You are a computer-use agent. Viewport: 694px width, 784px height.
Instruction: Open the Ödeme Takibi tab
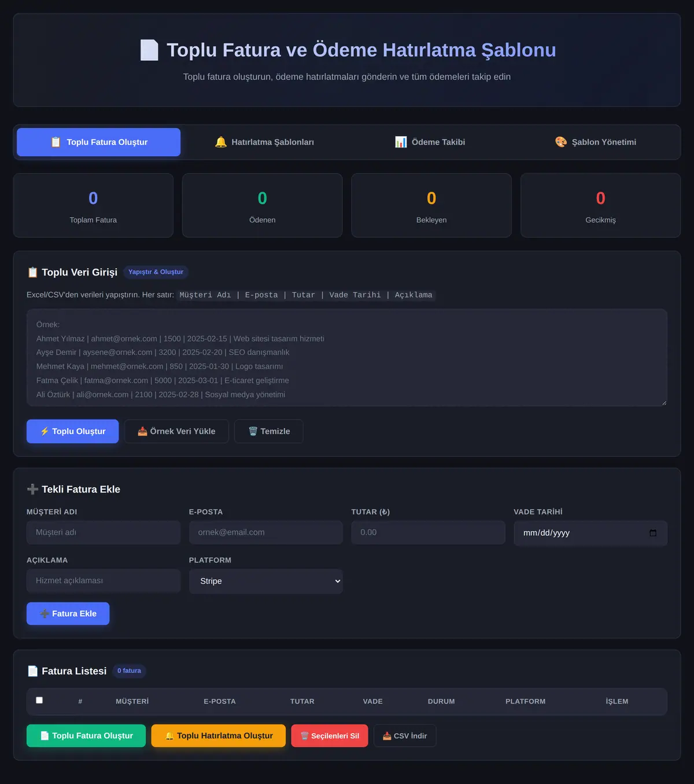(x=430, y=142)
